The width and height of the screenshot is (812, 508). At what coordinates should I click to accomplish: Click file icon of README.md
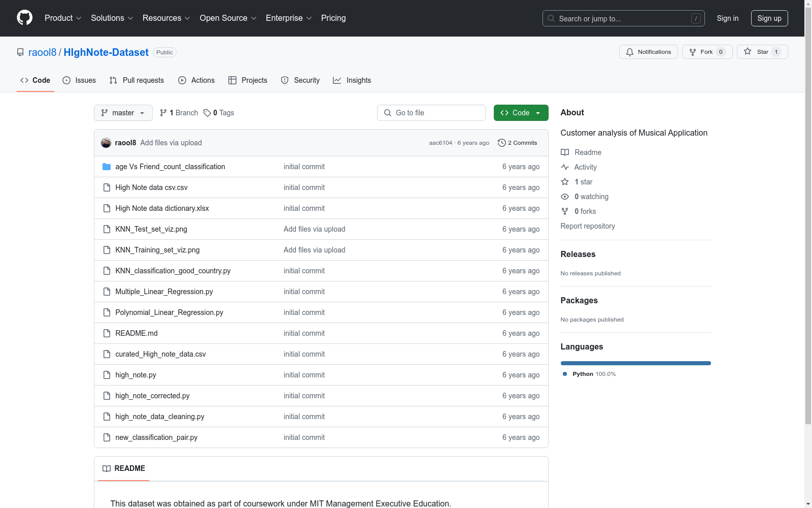click(x=107, y=333)
